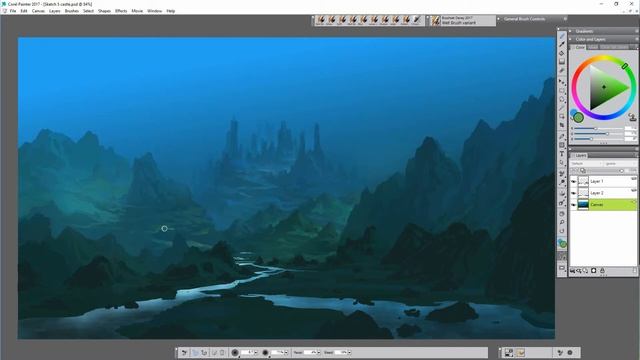Select the Layer 2 row
Image resolution: width=640 pixels, height=360 pixels.
[603, 193]
